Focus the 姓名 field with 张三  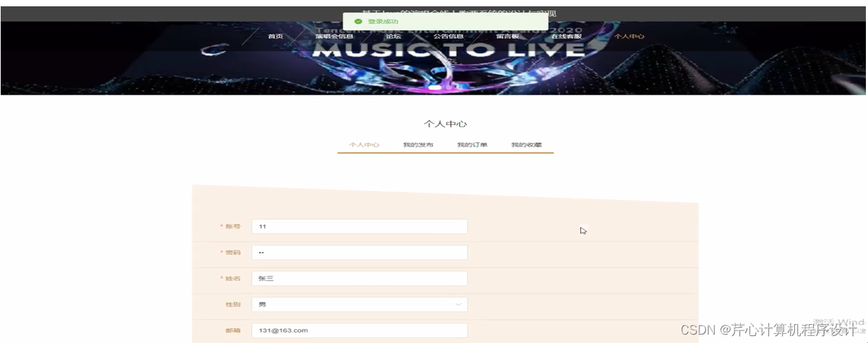[360, 278]
